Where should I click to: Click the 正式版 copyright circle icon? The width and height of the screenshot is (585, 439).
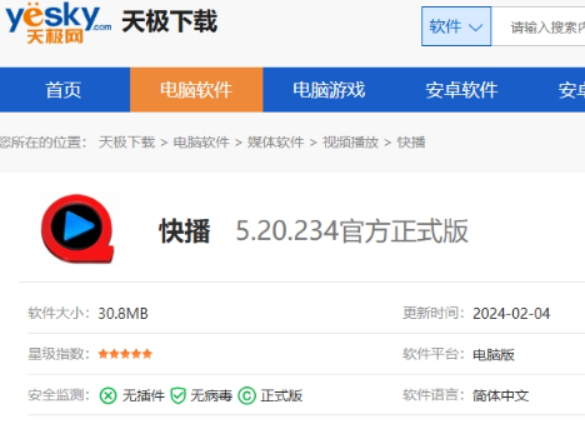[x=247, y=396]
